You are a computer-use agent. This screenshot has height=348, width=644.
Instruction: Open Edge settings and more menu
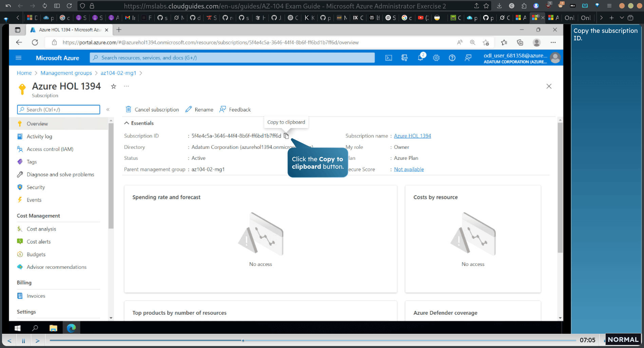coord(553,42)
